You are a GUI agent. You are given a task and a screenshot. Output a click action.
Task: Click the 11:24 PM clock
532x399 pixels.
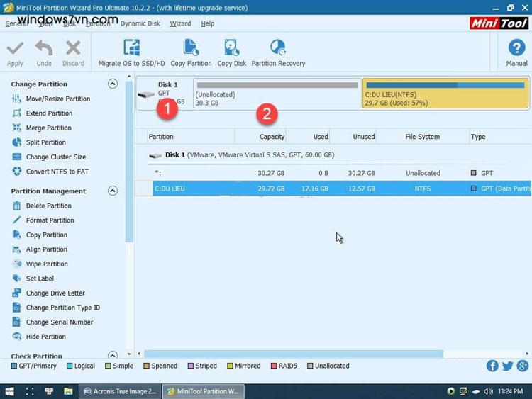pos(510,391)
